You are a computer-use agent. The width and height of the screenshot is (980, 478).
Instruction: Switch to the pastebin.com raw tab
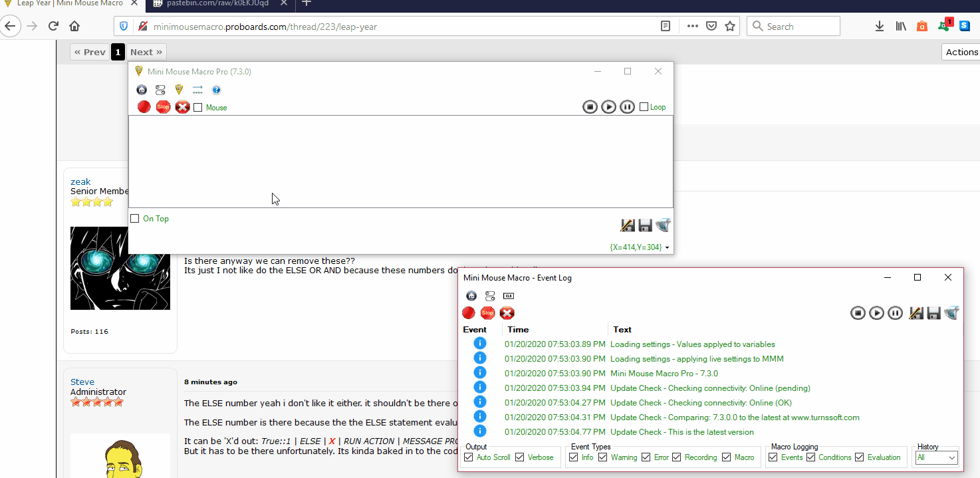(211, 3)
